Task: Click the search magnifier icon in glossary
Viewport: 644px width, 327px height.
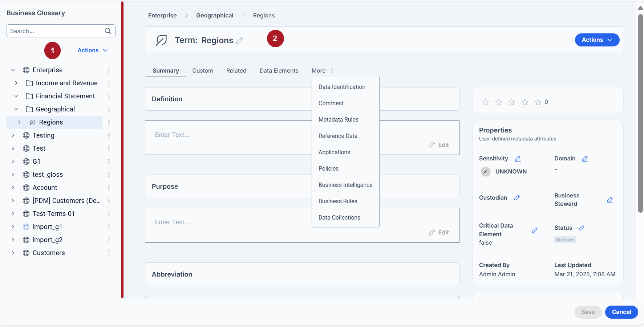Action: (x=108, y=31)
